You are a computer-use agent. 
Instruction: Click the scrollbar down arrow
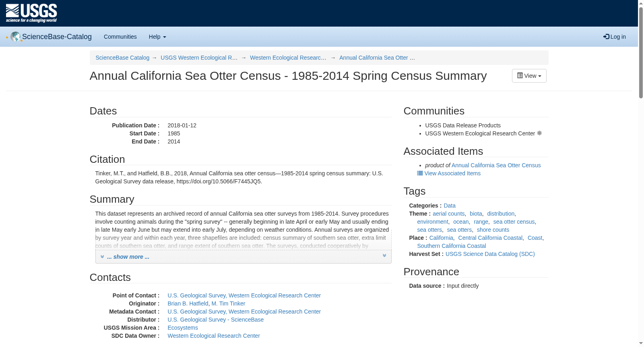[641, 343]
